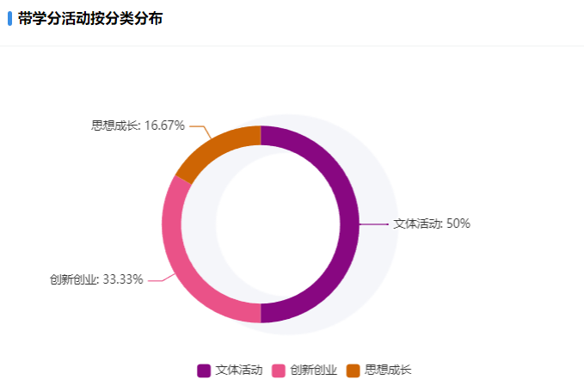Click the orange leader line toward 思想成长 label
Viewport: 584px width, 392px height.
click(x=200, y=132)
